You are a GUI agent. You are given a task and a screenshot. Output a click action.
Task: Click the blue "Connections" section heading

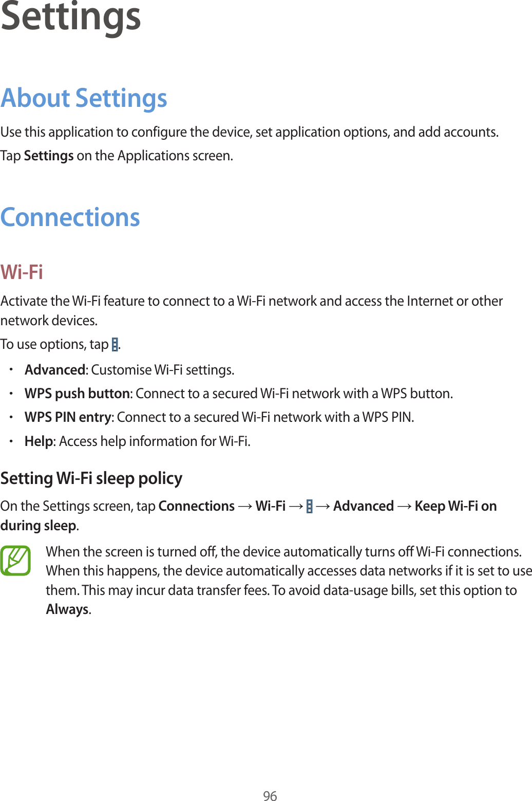tap(70, 217)
